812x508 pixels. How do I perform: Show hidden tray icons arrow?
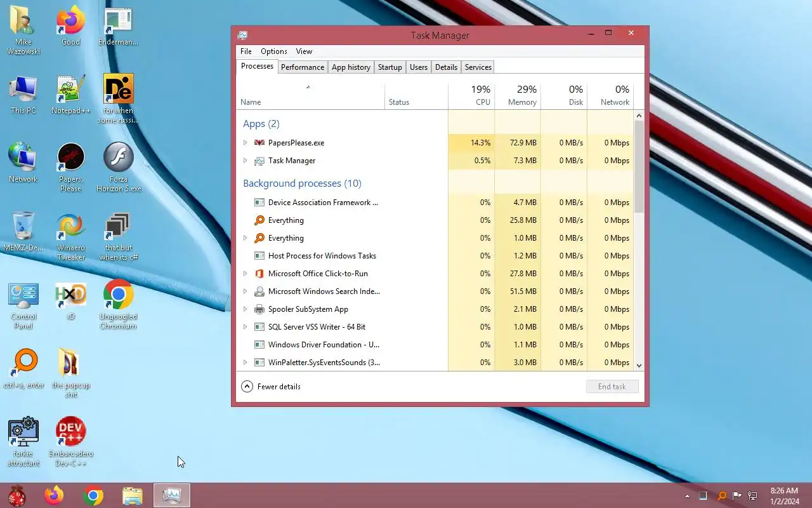687,496
